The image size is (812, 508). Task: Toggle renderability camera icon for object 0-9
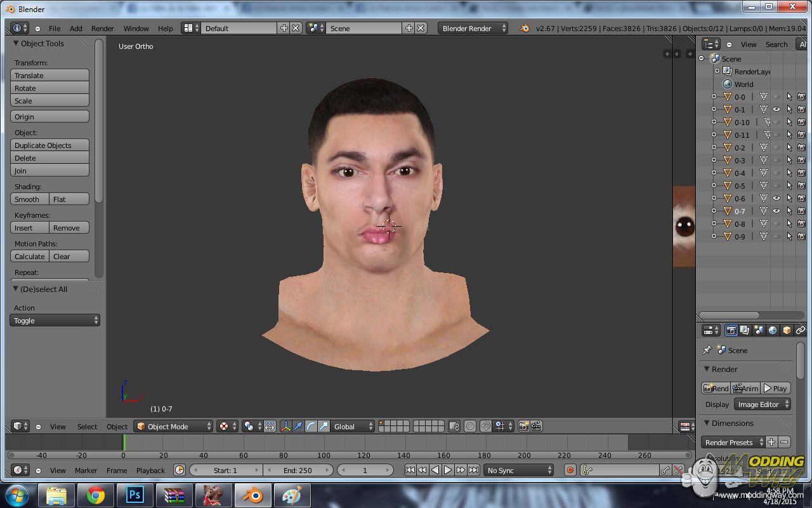pyautogui.click(x=801, y=236)
